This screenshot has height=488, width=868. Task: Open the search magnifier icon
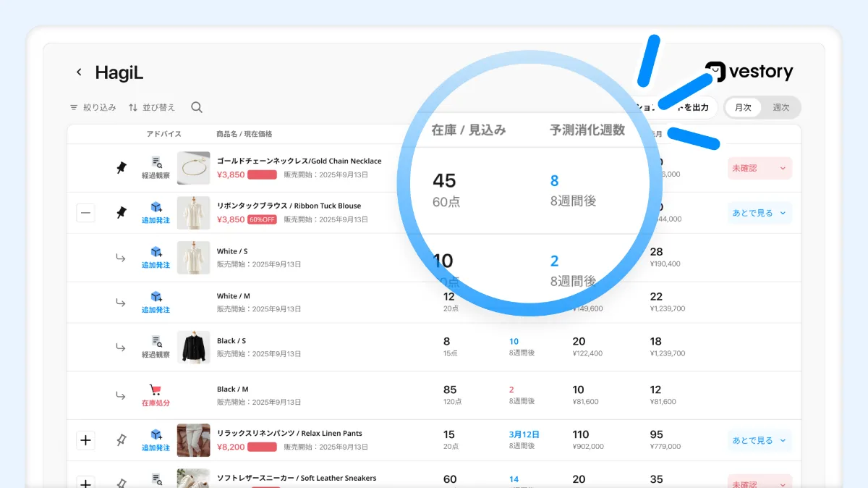(197, 107)
